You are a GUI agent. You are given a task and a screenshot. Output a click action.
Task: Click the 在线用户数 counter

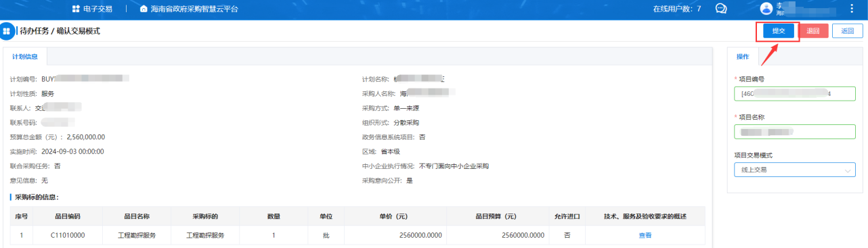pyautogui.click(x=676, y=9)
